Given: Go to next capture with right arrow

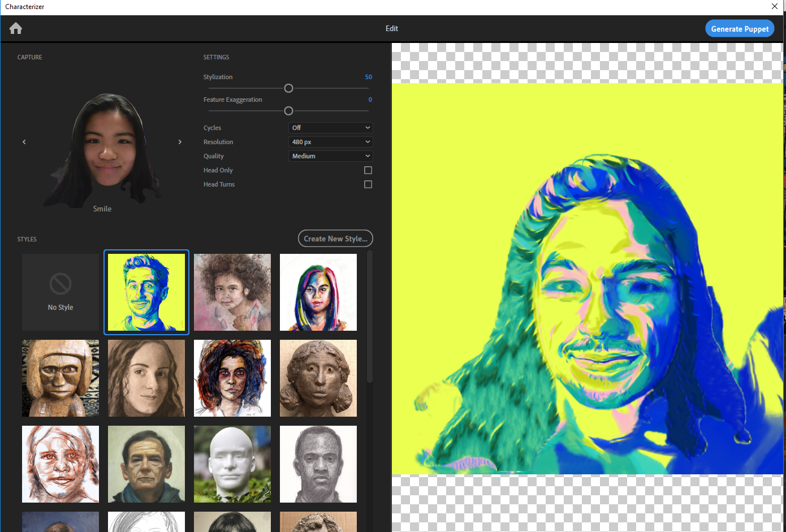Looking at the screenshot, I should click(180, 142).
